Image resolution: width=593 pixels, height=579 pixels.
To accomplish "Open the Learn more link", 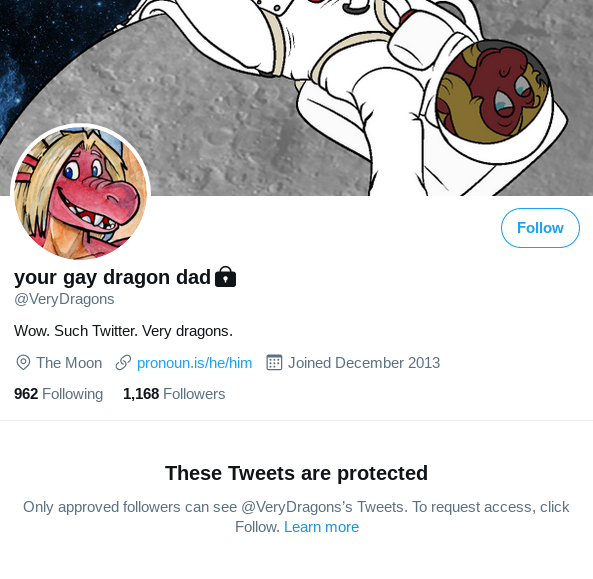I will click(321, 527).
